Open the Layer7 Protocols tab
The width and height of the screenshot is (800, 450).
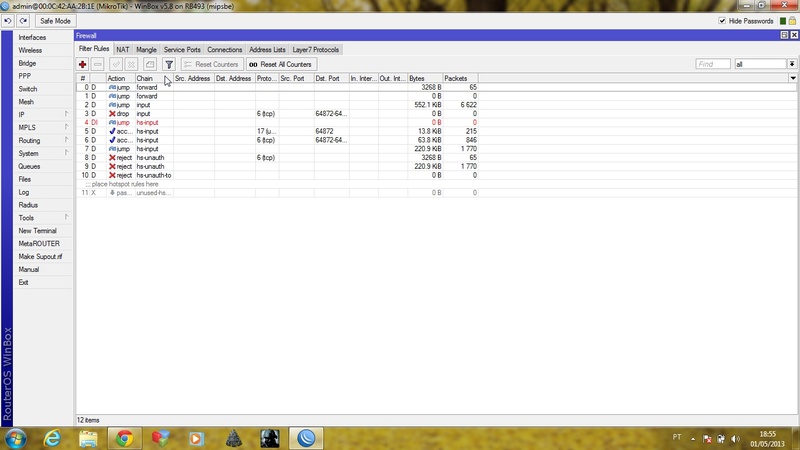tap(316, 49)
